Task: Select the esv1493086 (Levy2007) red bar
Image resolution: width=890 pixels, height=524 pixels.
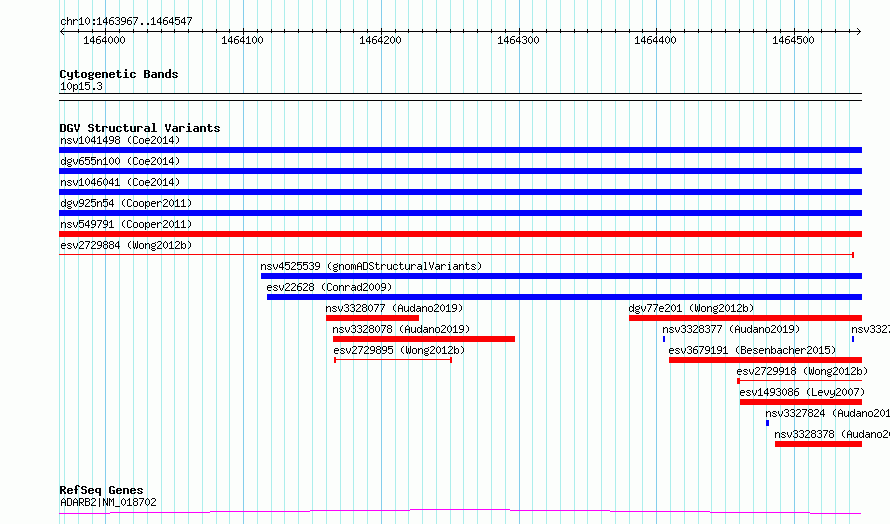Action: [801, 402]
